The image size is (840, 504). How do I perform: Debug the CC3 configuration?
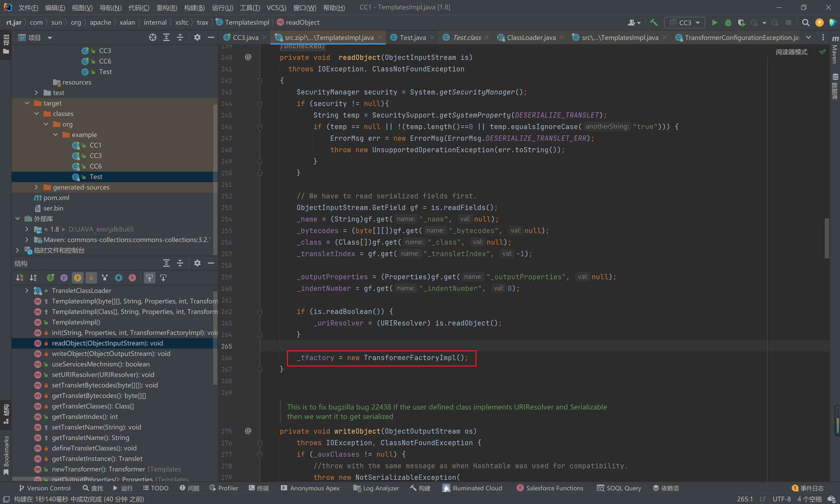click(x=728, y=22)
